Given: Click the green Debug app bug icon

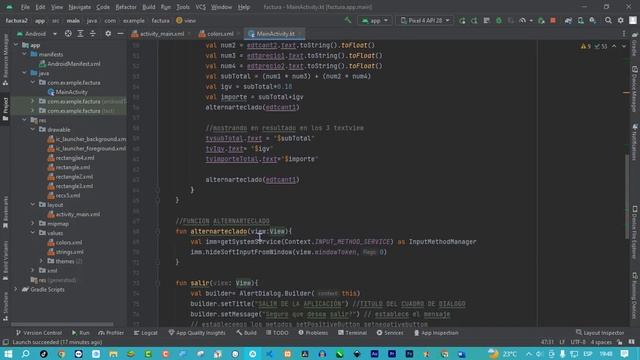Looking at the screenshot, I should 498,20.
